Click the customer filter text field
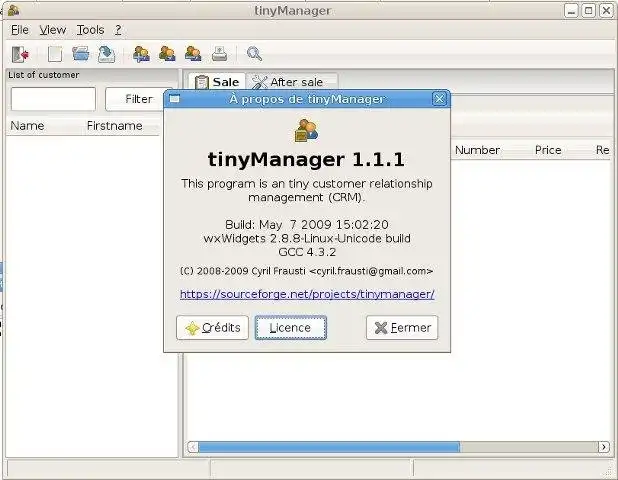618x480 pixels. point(53,99)
